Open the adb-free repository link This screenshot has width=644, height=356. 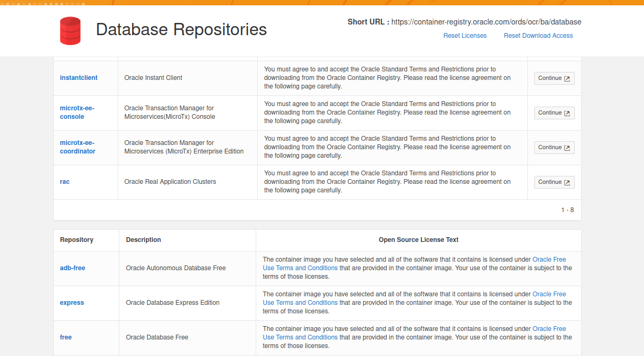[72, 268]
